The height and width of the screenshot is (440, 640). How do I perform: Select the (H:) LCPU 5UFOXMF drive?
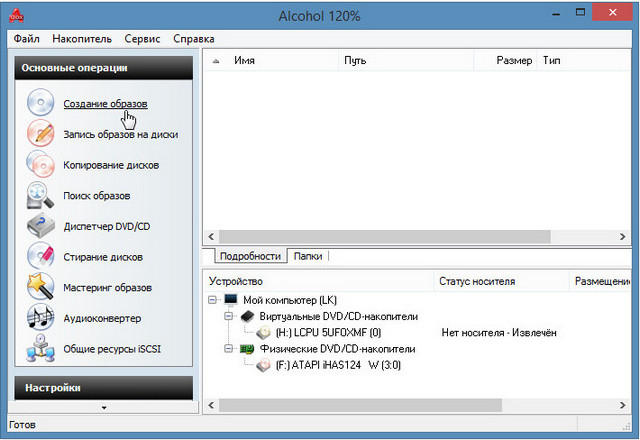(329, 333)
